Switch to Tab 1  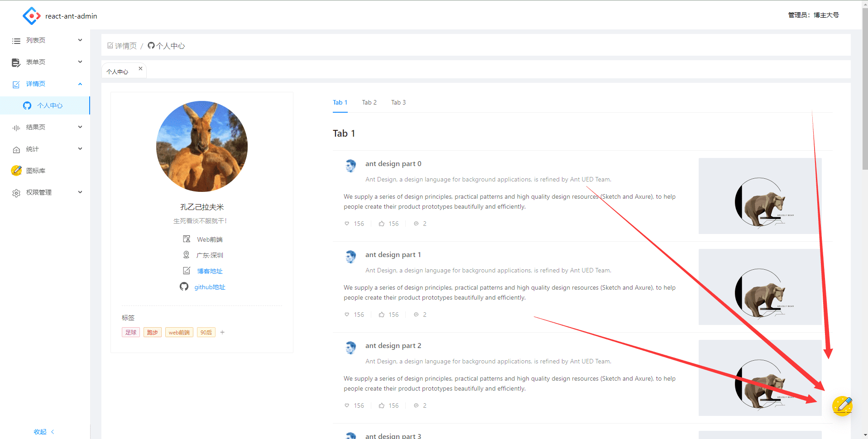(x=340, y=103)
